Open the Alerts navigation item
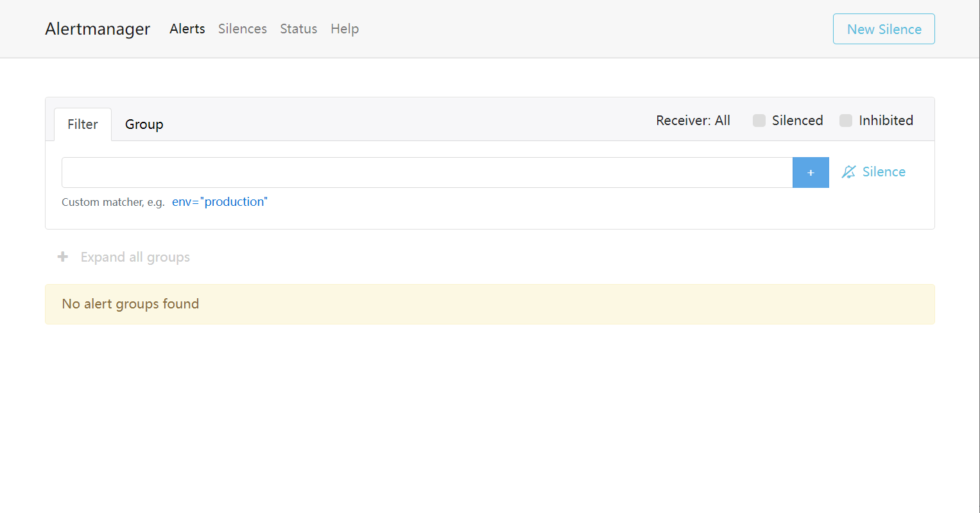 pos(187,29)
